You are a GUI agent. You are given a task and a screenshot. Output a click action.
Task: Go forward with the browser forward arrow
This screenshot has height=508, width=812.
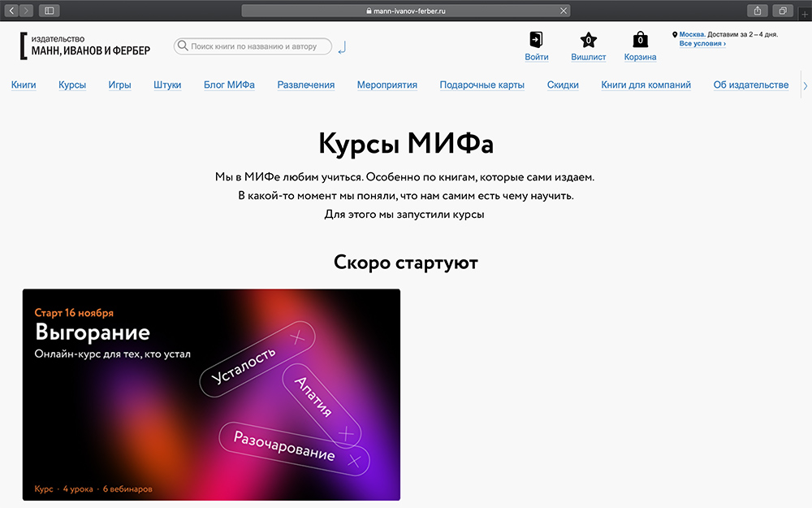(x=26, y=11)
